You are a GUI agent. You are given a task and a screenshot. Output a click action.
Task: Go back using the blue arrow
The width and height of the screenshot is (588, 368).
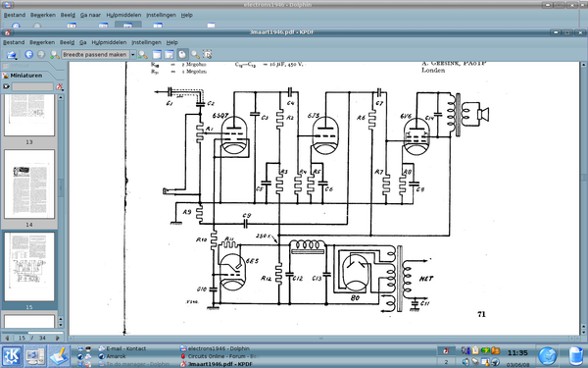tap(28, 54)
